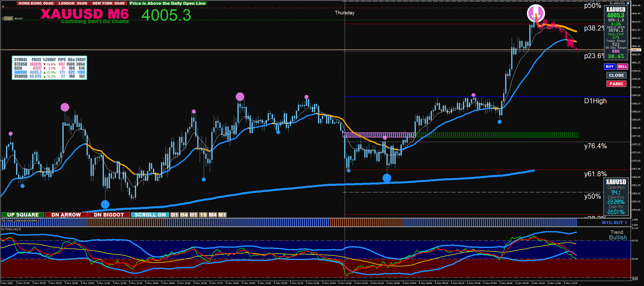Select the M1 timeframe button

(222, 215)
